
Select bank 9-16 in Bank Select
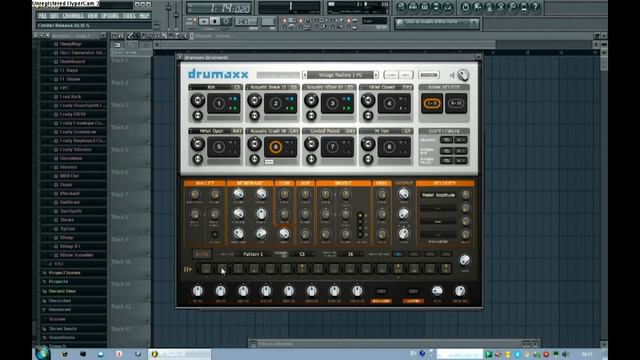tap(456, 104)
